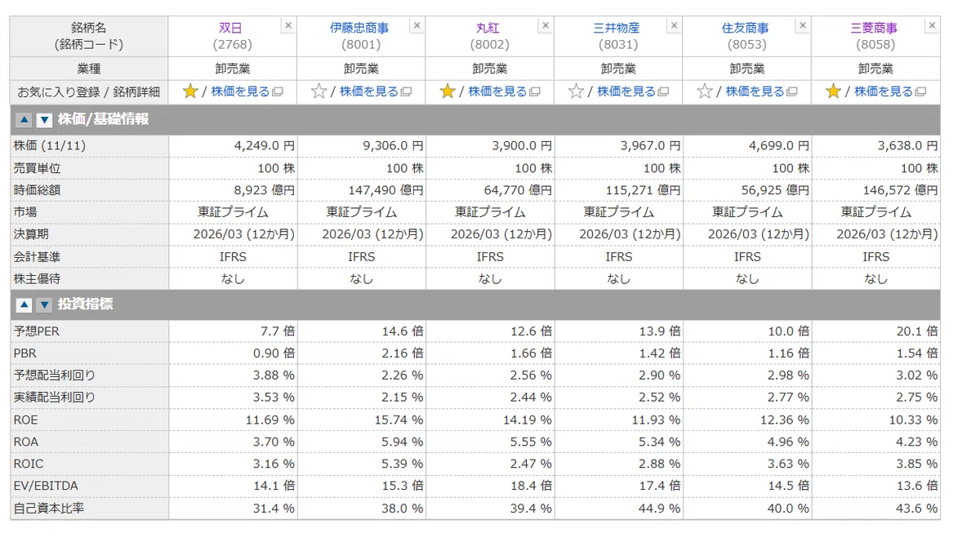
Task: Remove 住友商事 column with its × button
Action: click(x=802, y=26)
